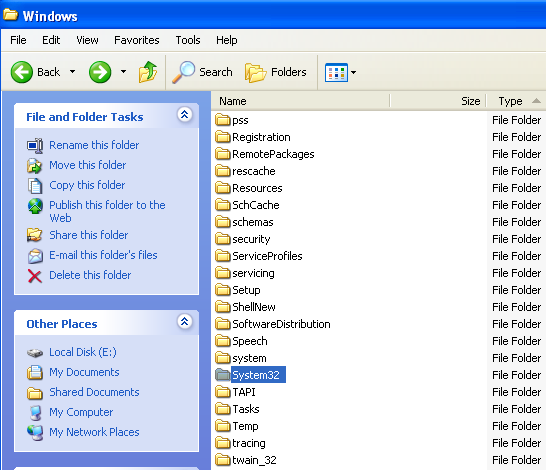Select the system folder name

click(x=249, y=358)
